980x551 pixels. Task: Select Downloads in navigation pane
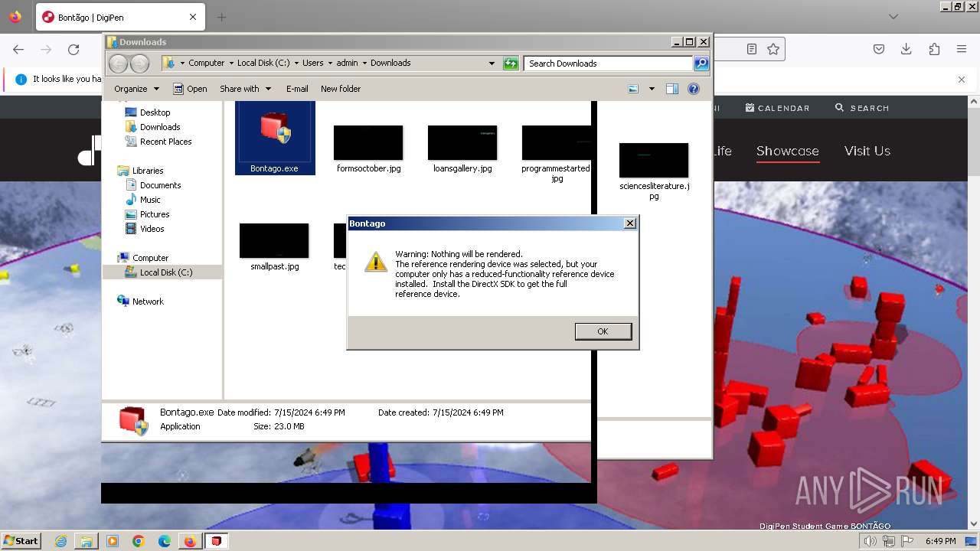click(x=160, y=127)
